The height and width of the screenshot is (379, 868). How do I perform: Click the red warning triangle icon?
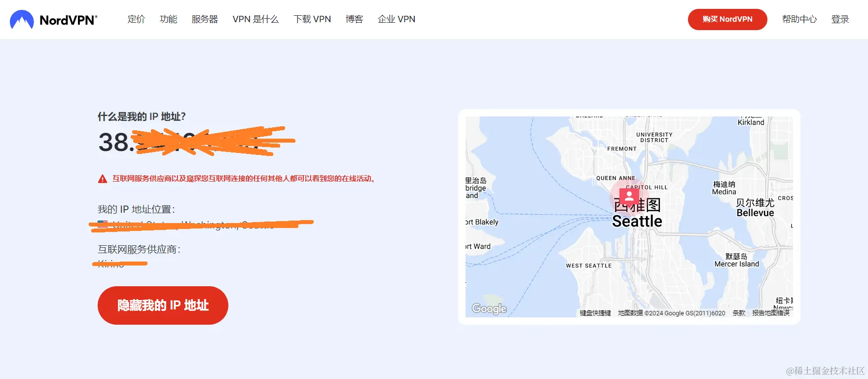coord(103,179)
